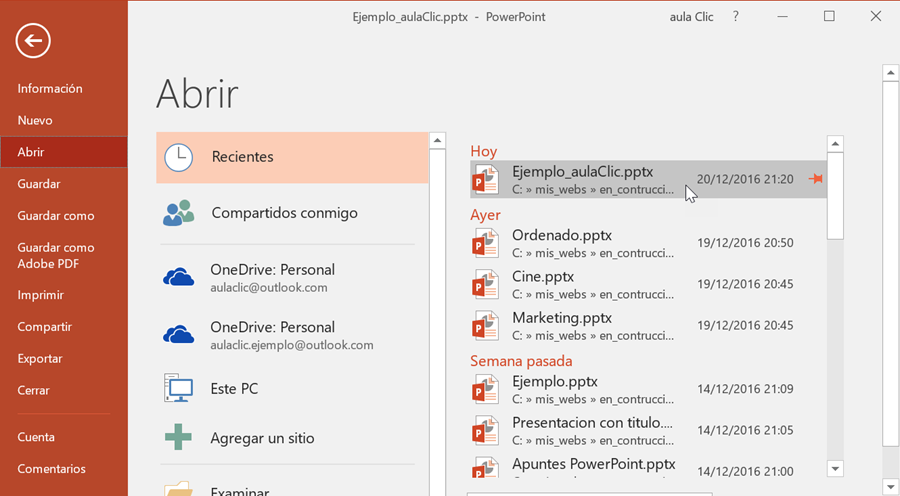Viewport: 900px width, 496px height.
Task: Click the aula Clic account name
Action: 691,17
